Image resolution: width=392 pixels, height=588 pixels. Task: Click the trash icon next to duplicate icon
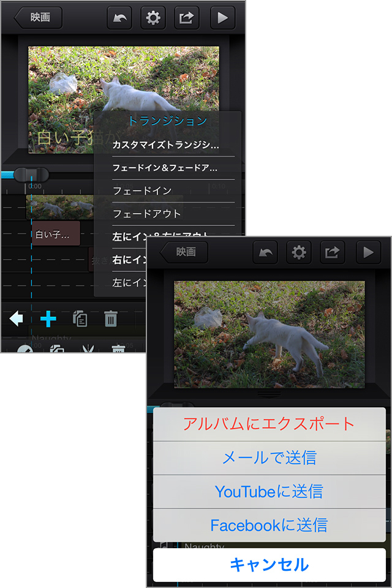pos(111,318)
